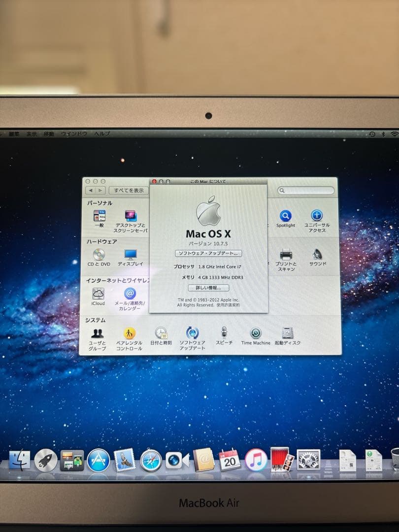Open Users & Groups preferences
The width and height of the screenshot is (399, 532).
tap(97, 338)
